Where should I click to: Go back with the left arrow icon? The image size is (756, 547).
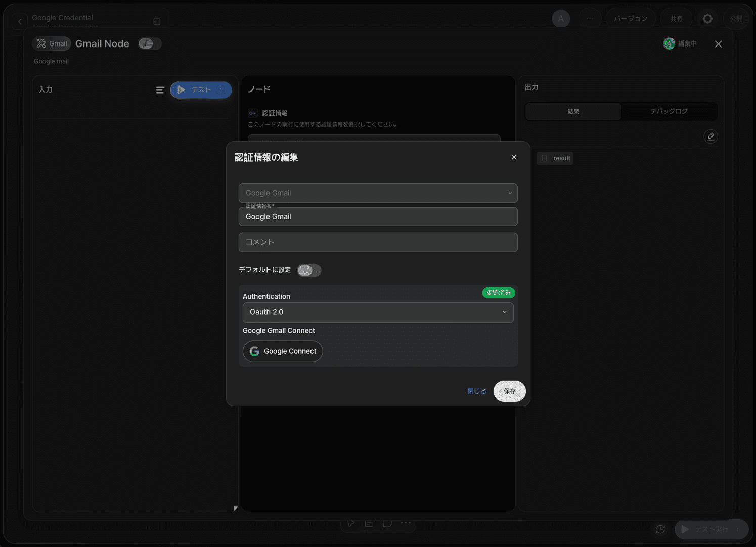tap(20, 22)
